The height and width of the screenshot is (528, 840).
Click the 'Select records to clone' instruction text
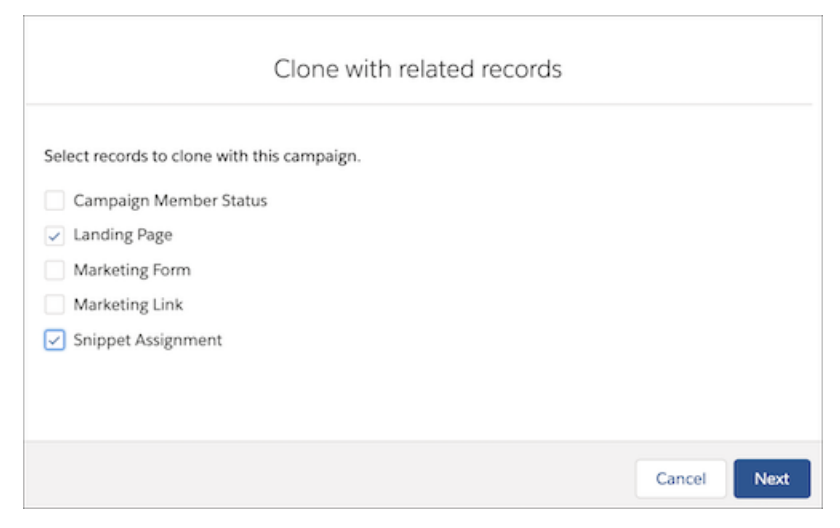coord(202,156)
